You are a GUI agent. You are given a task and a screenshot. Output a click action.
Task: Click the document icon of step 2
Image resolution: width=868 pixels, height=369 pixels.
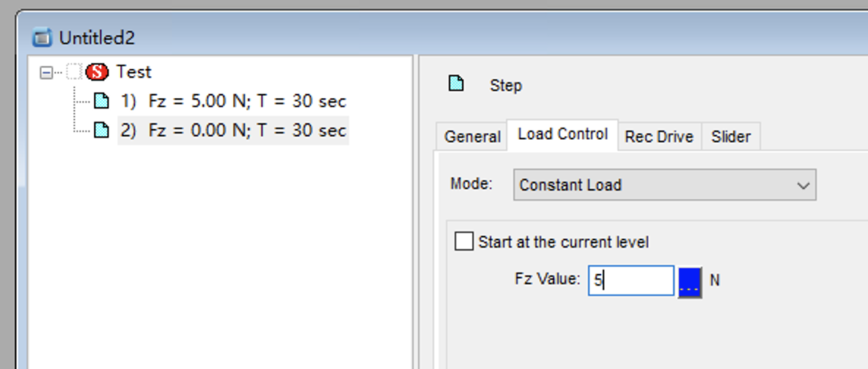coord(101,130)
